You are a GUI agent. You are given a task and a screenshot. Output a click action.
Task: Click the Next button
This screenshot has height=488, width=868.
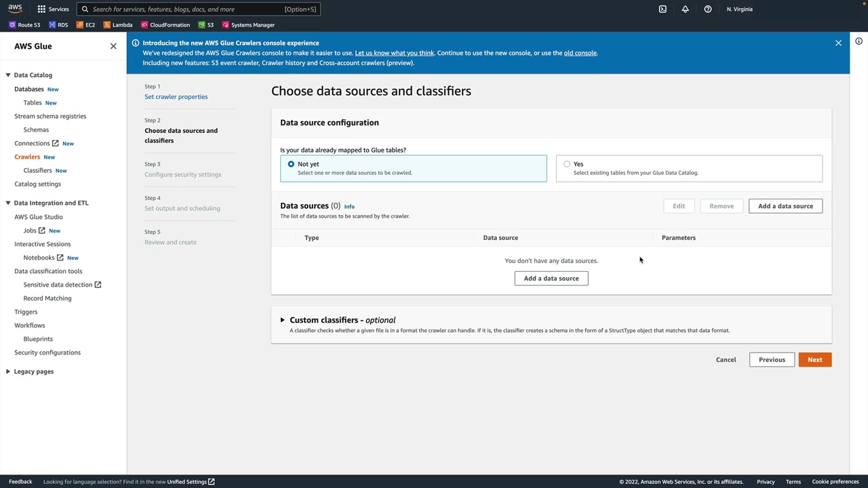click(x=814, y=360)
